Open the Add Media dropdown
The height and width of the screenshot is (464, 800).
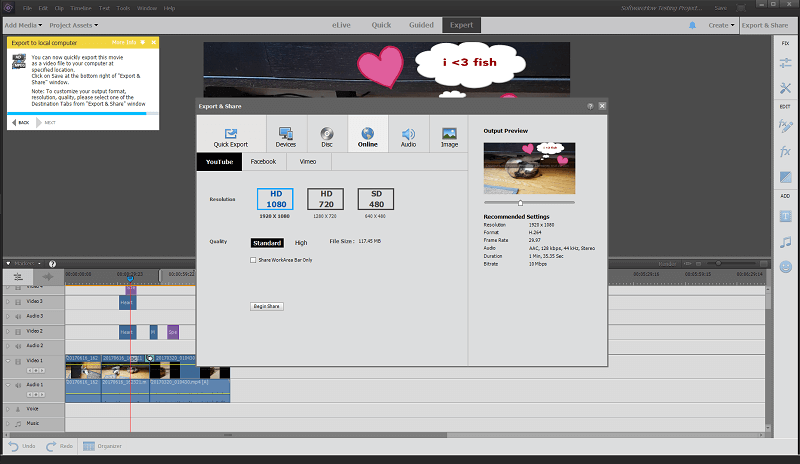point(23,25)
